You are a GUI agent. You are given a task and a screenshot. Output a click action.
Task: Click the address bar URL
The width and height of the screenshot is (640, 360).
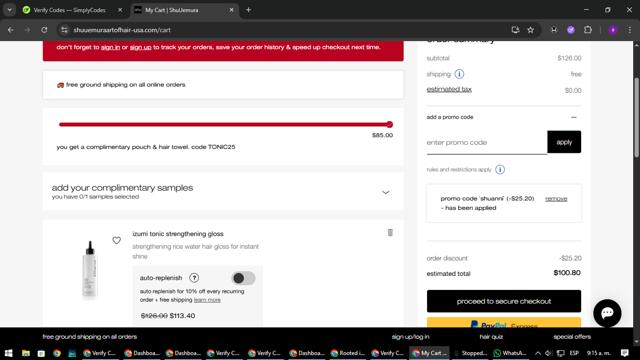pyautogui.click(x=122, y=30)
